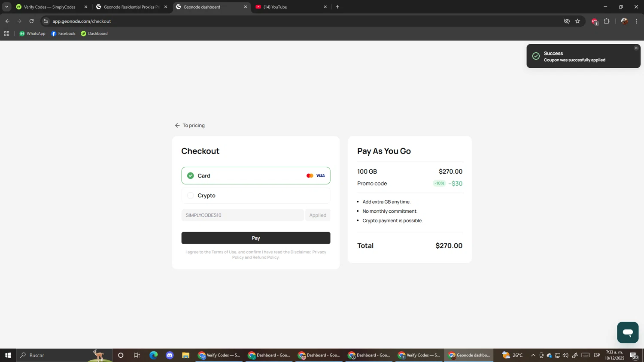
Task: Click the taskbar clock and date
Action: 614,355
